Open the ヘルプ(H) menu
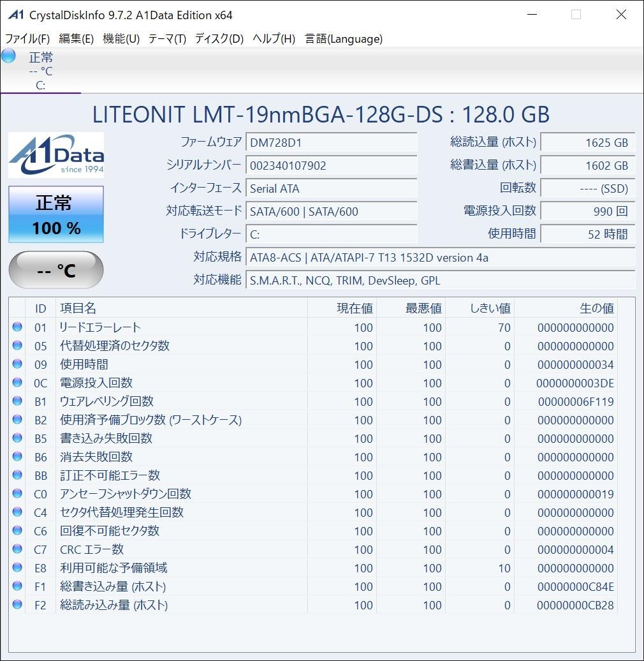 coord(274,39)
